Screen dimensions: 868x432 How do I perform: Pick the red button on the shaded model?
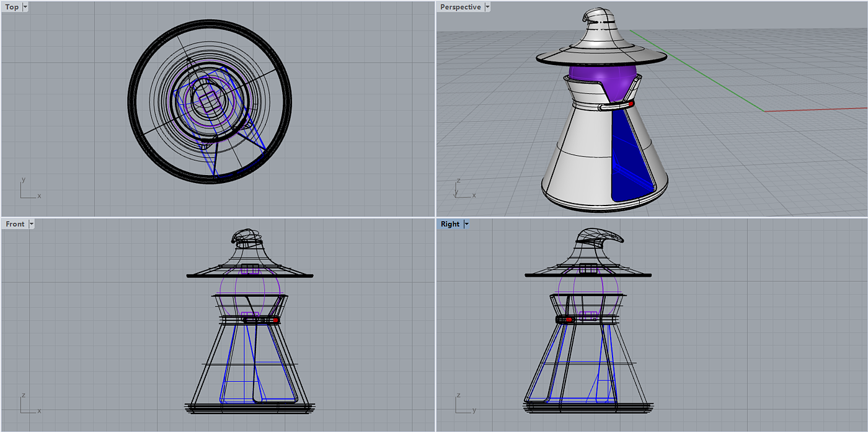[631, 104]
